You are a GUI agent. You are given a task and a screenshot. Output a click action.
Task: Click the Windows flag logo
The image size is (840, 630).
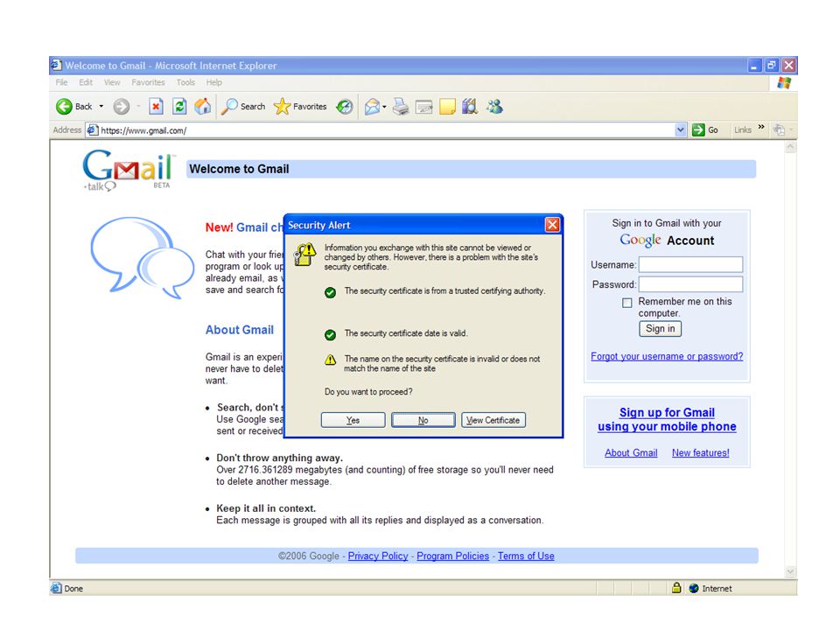(x=784, y=83)
